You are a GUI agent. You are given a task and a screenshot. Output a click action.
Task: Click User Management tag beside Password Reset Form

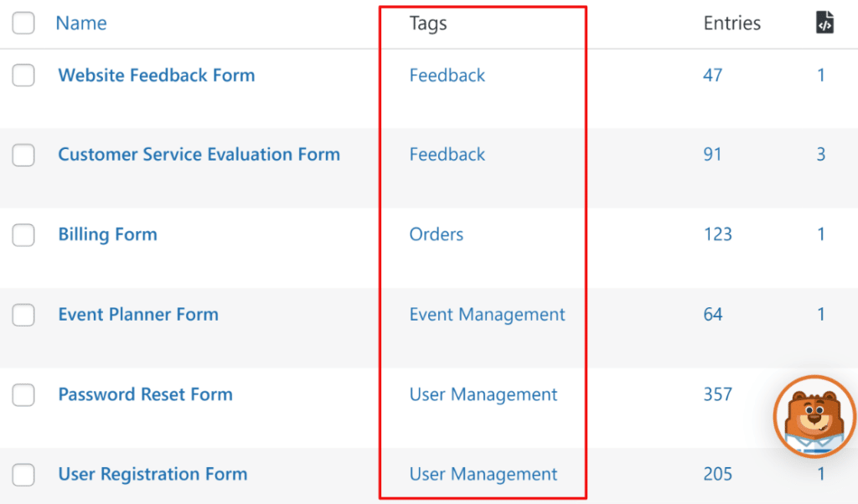(x=483, y=394)
